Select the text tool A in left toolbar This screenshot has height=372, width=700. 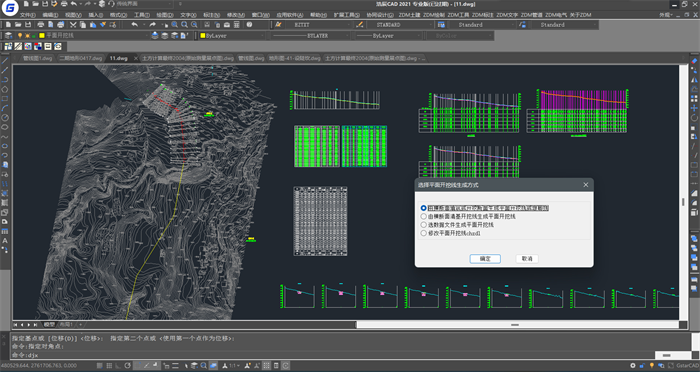[x=5, y=241]
